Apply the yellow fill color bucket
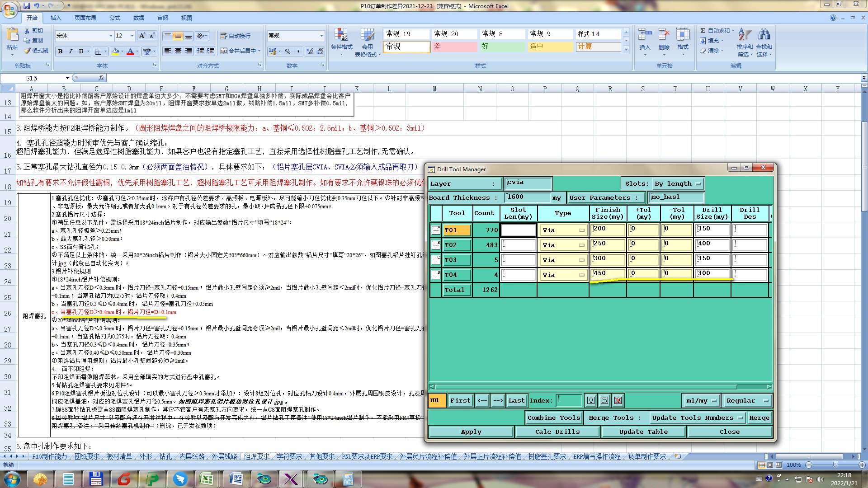The image size is (868, 488). pos(115,52)
